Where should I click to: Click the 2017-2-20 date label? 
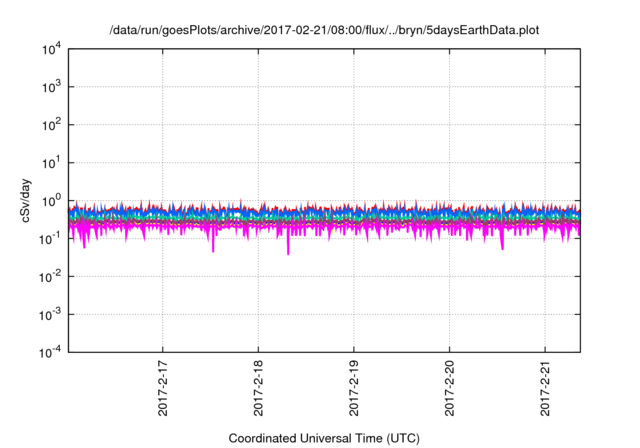[x=449, y=388]
